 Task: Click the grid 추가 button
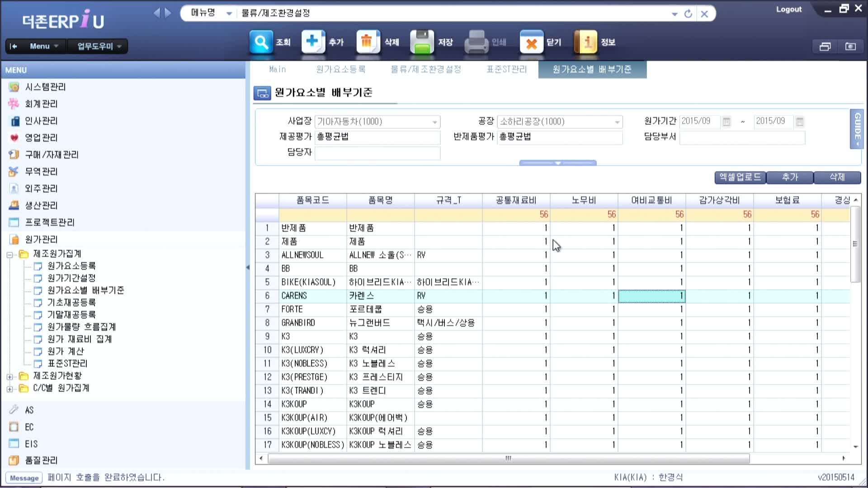pos(790,177)
